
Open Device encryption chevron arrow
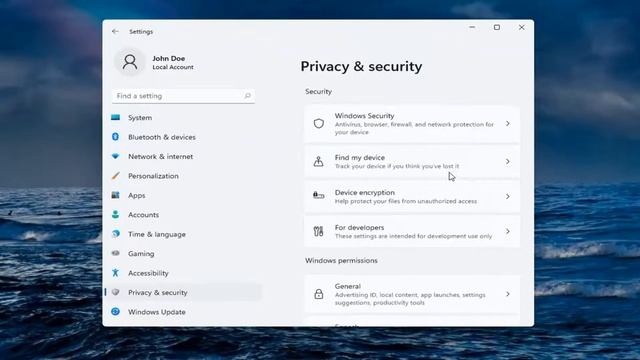point(508,196)
